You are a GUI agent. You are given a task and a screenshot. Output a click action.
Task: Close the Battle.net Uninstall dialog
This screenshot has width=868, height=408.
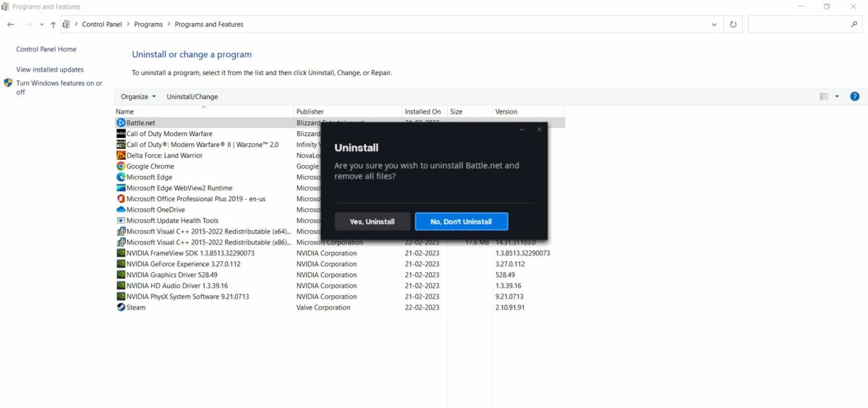click(539, 129)
